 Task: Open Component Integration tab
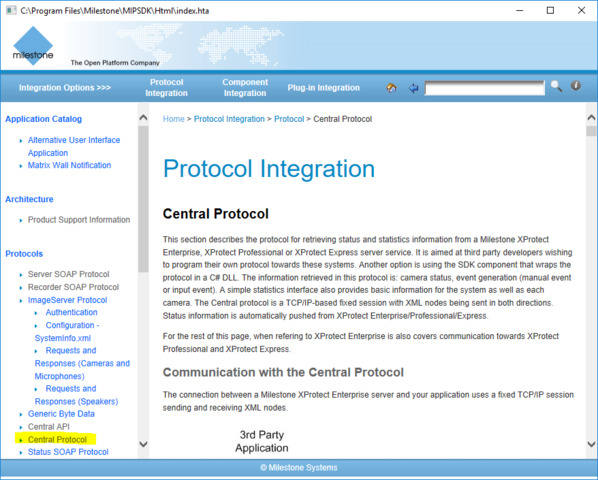tap(245, 88)
